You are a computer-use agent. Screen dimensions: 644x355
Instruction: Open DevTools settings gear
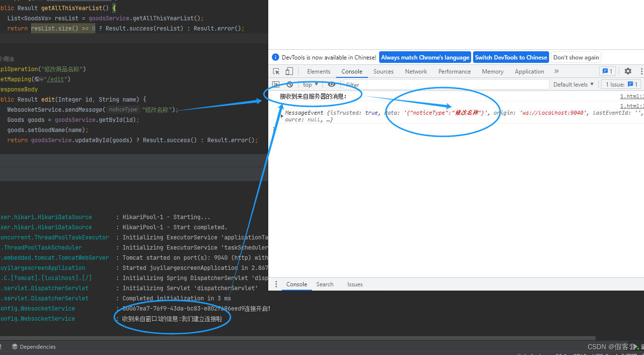628,71
